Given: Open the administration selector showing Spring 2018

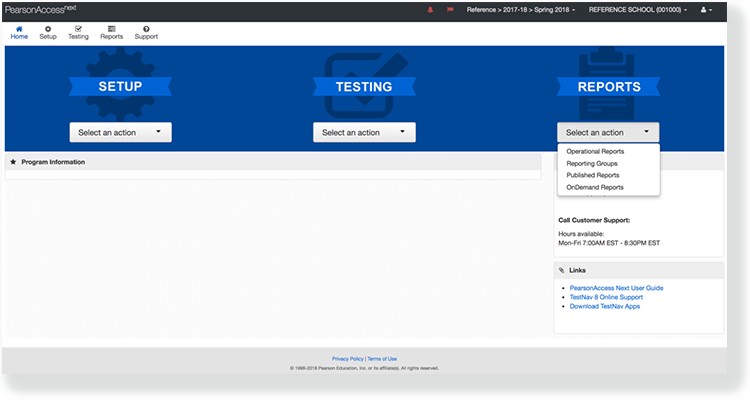Looking at the screenshot, I should point(524,10).
